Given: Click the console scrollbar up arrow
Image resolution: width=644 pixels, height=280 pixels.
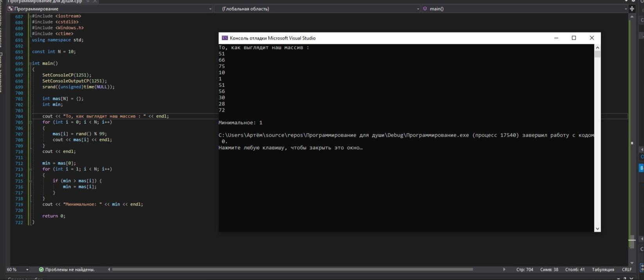Looking at the screenshot, I should pos(597,47).
